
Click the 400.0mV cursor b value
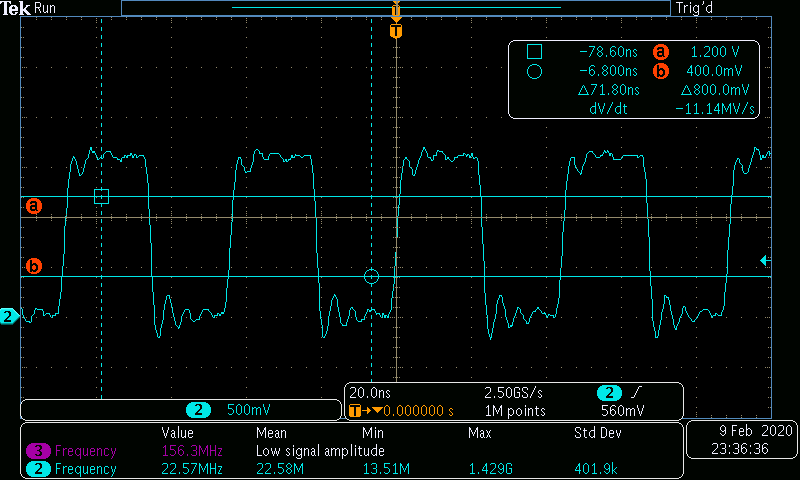[x=714, y=71]
